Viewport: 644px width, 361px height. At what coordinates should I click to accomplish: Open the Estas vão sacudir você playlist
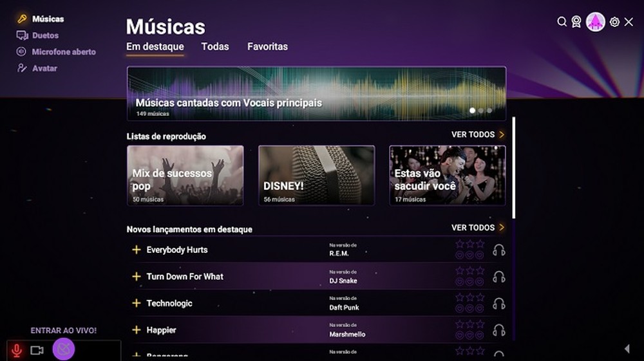[448, 176]
